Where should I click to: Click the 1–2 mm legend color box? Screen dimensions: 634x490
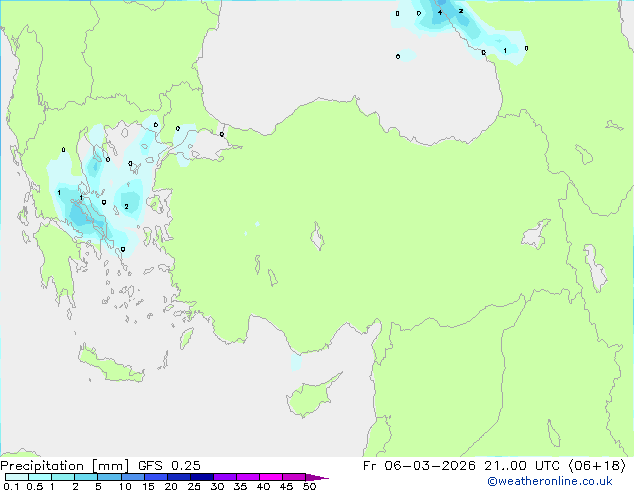pyautogui.click(x=63, y=477)
